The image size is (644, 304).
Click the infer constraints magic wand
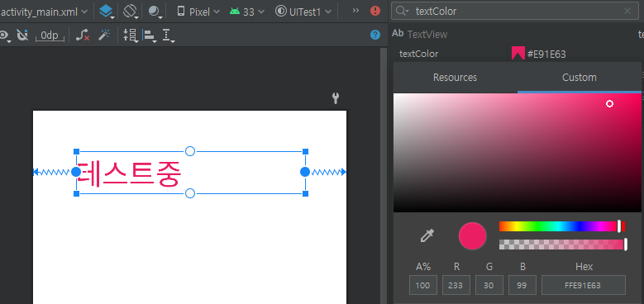click(104, 36)
